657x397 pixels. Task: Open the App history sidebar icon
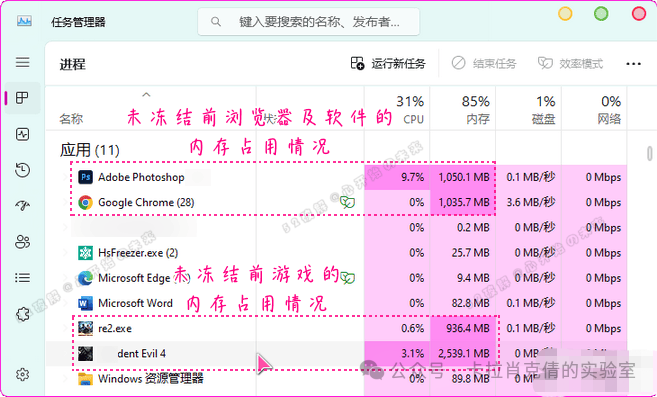point(22,170)
